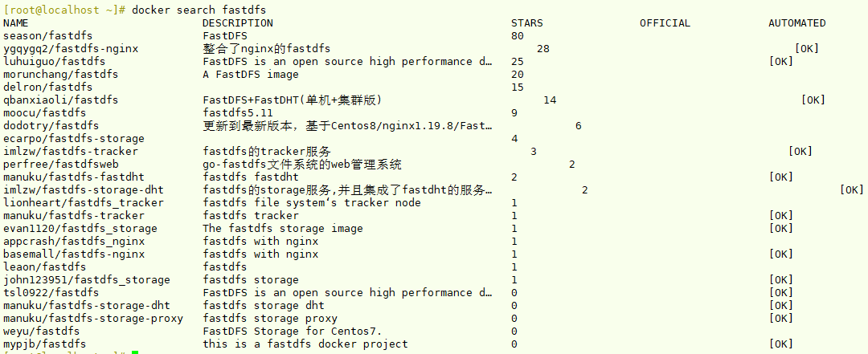
Task: Click the [OK] marker on the mypjb/fastdfs row
Action: click(781, 344)
